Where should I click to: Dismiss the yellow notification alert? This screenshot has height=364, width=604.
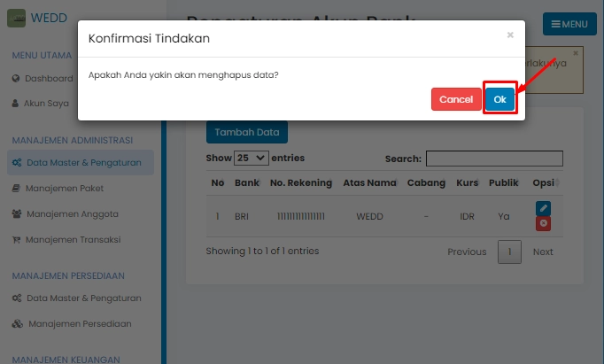tap(575, 54)
